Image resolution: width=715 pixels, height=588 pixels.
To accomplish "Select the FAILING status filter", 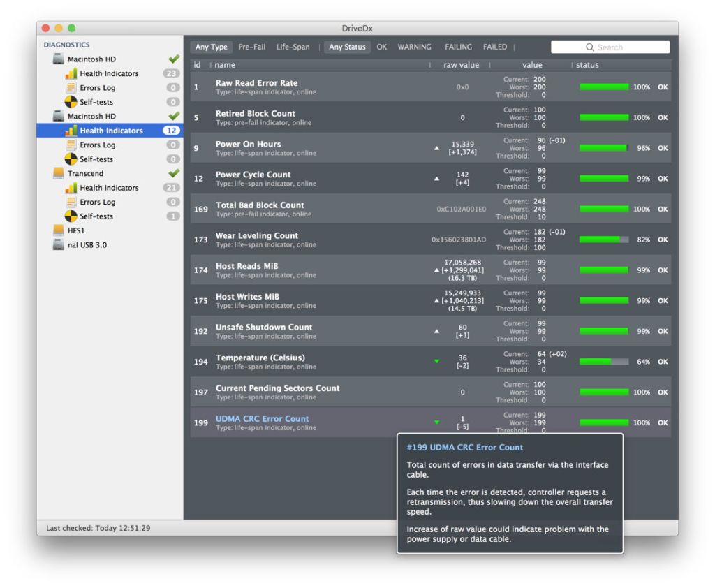I will [458, 47].
